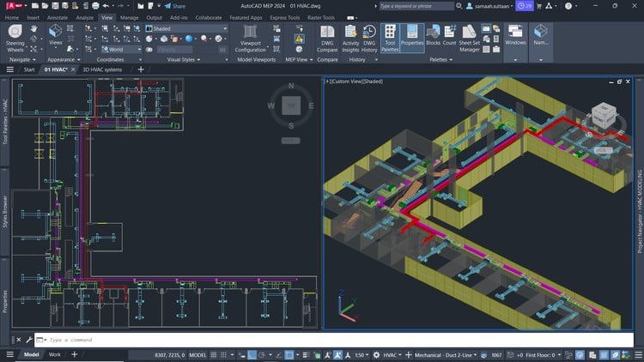Click the Open folder icon
Screen dimensions: 644x362
point(45,6)
